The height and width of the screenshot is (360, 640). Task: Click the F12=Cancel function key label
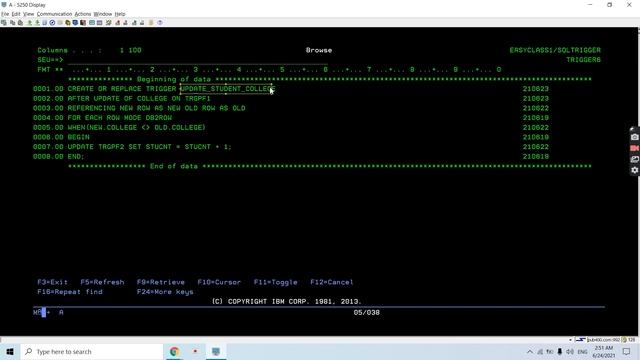(332, 282)
